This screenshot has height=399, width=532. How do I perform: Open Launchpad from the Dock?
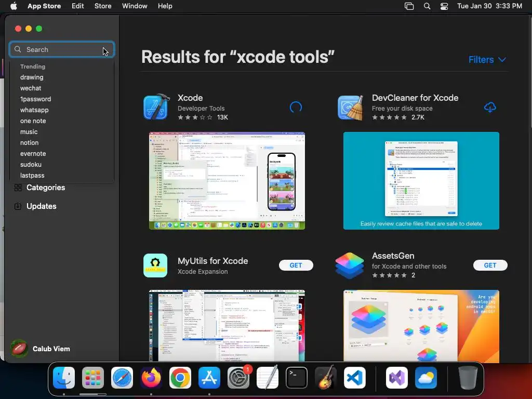92,378
